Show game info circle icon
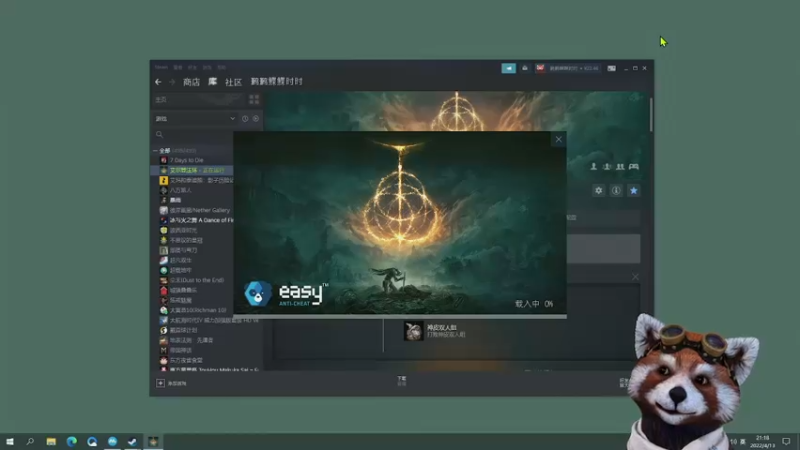This screenshot has height=450, width=800. [616, 190]
